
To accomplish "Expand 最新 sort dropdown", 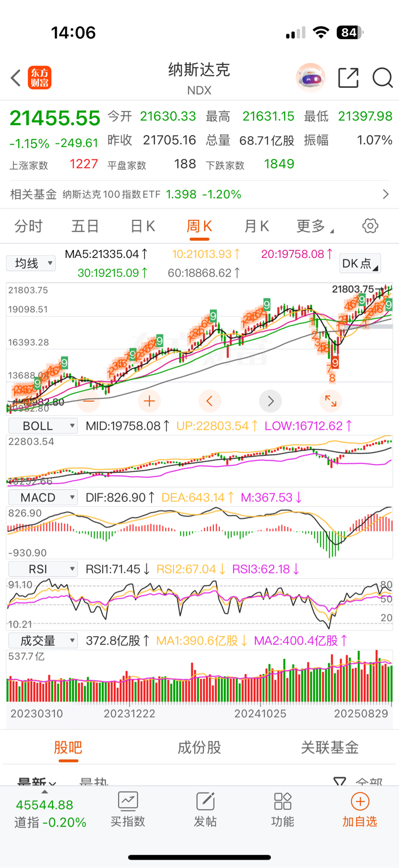I will point(36,781).
